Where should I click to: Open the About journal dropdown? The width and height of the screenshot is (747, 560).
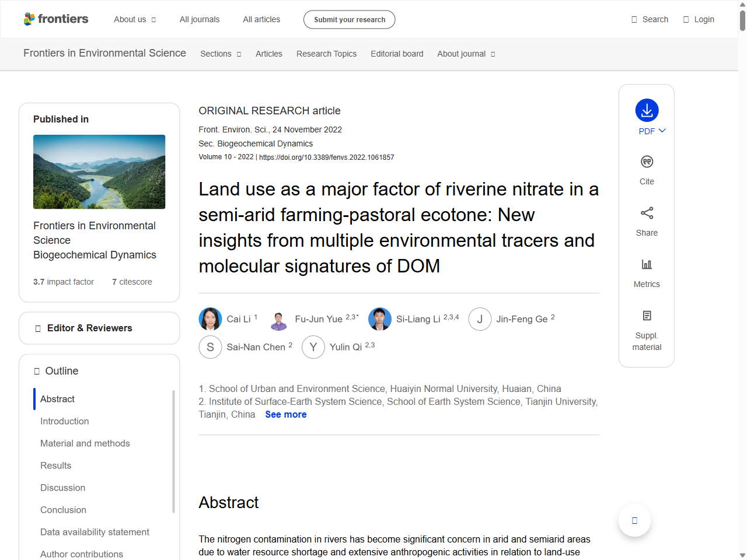click(x=466, y=54)
